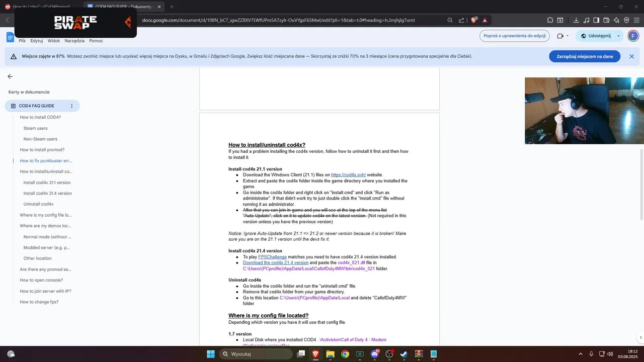This screenshot has width=644, height=362.
Task: Open the FPSChallenge link
Action: (x=273, y=257)
